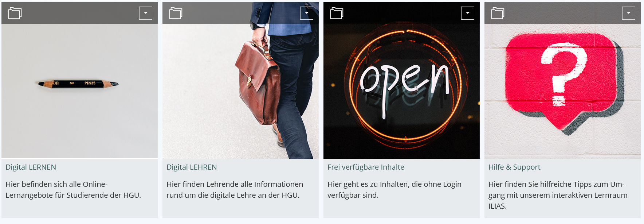Open the Digital LEHREN link
644x224 pixels.
pyautogui.click(x=192, y=167)
